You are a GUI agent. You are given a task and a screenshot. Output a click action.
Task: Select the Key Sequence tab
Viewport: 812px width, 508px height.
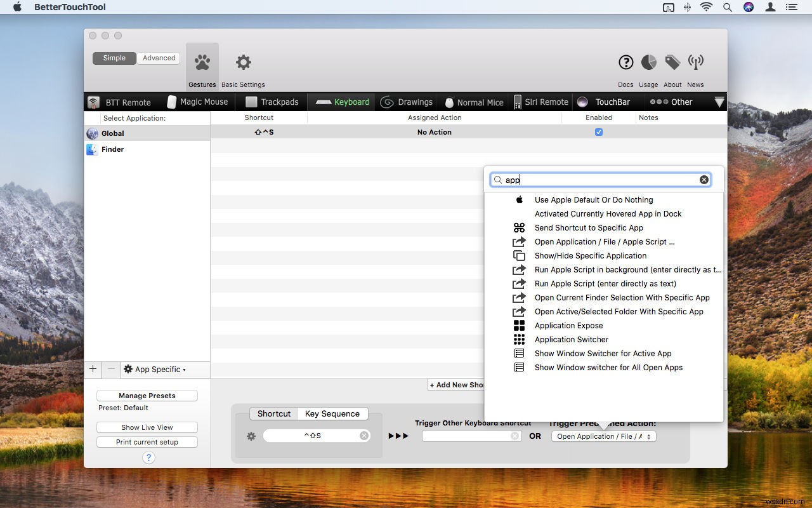(x=332, y=413)
